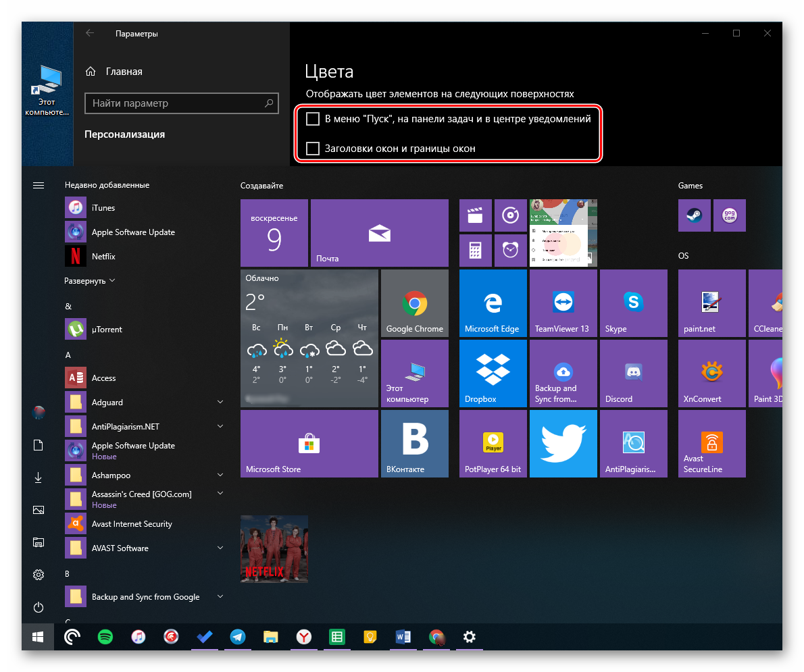Open 'Этот компьютер' tile
The height and width of the screenshot is (672, 804).
click(414, 373)
